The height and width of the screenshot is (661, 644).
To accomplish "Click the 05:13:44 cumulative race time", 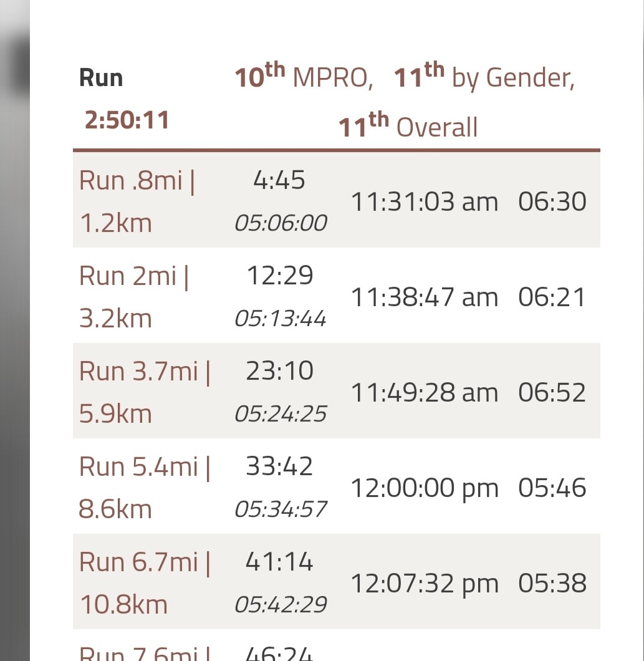I will pos(281,318).
